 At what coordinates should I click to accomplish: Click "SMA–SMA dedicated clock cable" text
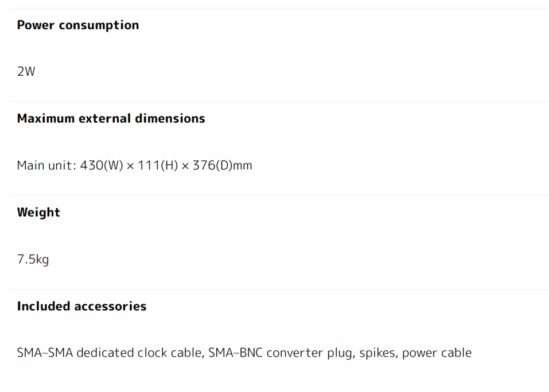point(110,353)
